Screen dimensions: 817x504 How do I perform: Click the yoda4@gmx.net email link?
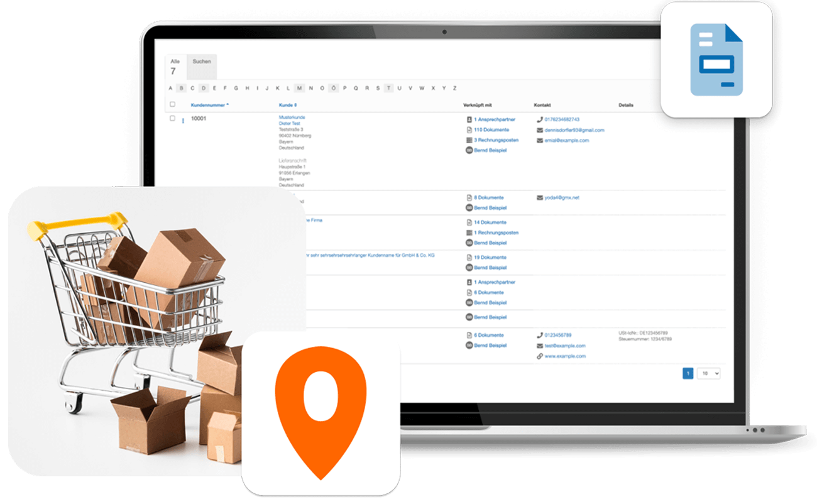[562, 197]
